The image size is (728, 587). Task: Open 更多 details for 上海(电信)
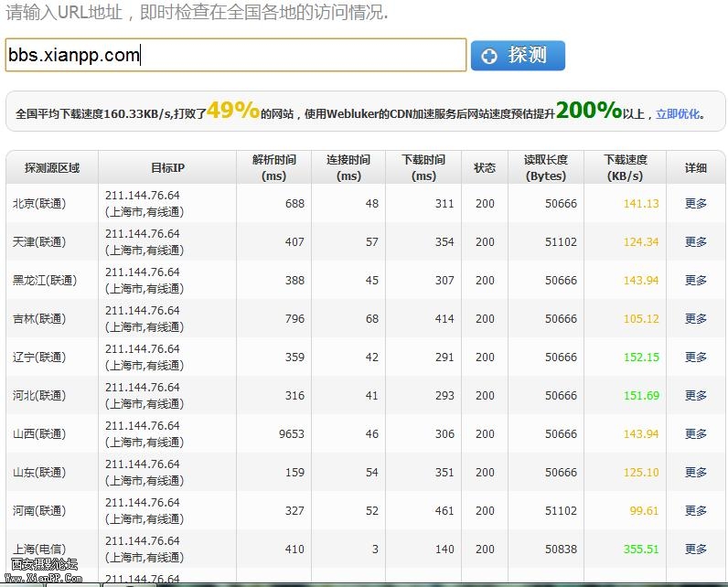[x=696, y=550]
